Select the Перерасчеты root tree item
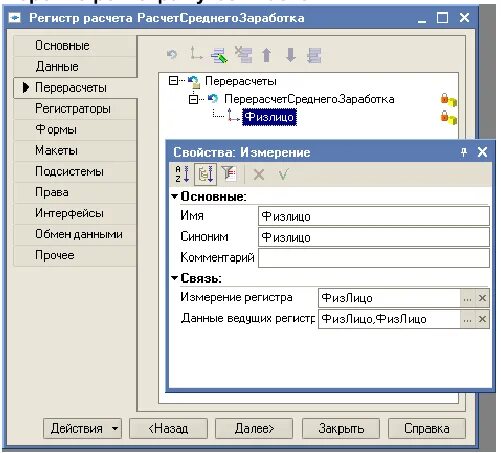The image size is (501, 453). (240, 81)
